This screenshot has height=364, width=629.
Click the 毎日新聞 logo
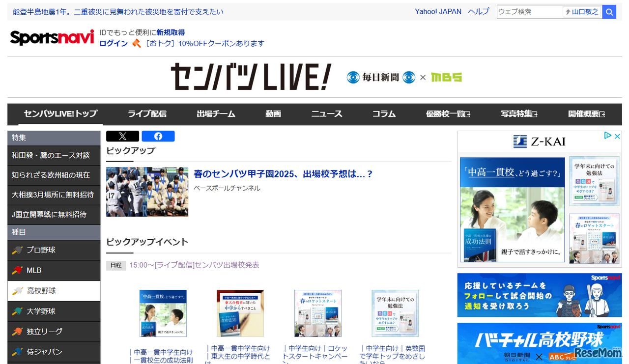[381, 77]
